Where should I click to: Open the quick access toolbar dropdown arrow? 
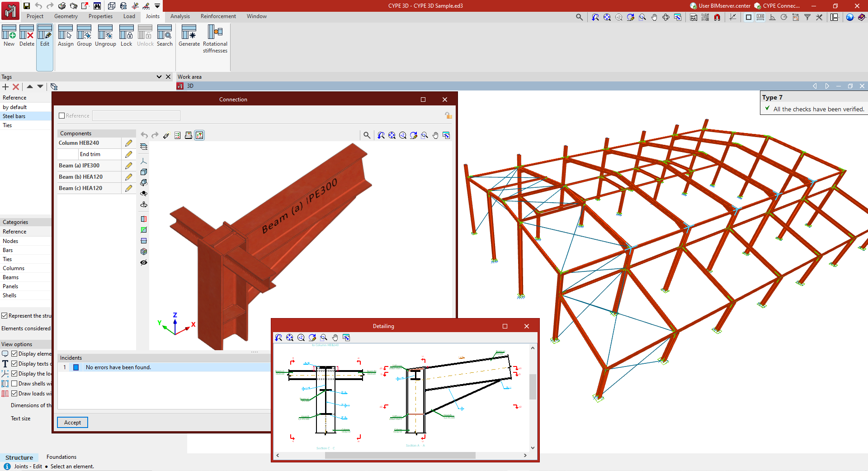point(157,6)
